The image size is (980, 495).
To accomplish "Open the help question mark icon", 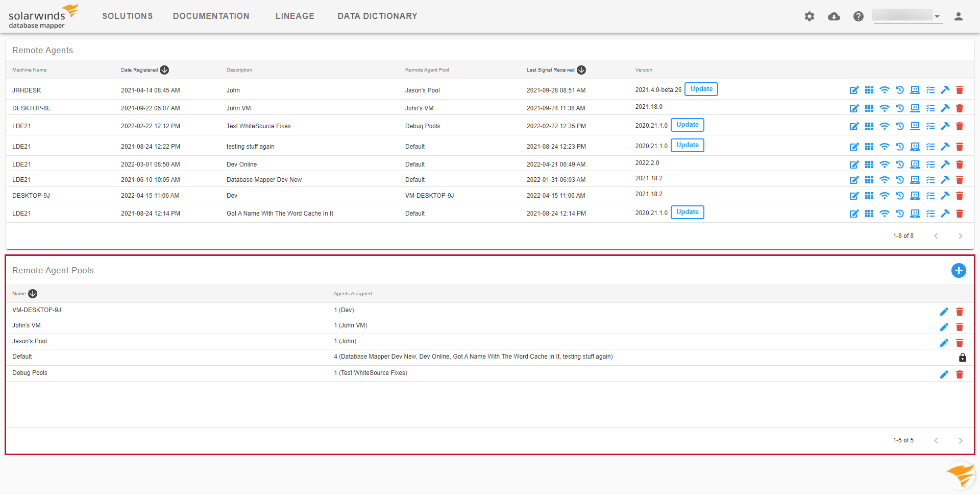I will pyautogui.click(x=859, y=16).
